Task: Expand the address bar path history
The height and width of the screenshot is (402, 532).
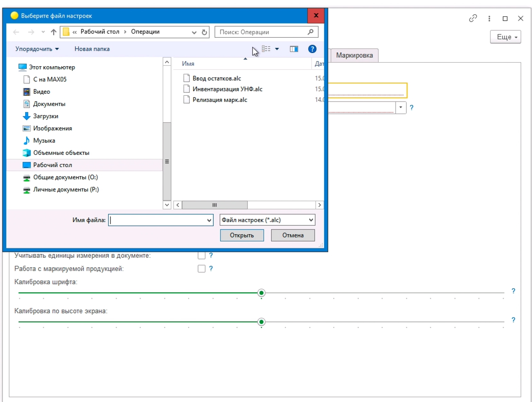Action: pos(194,32)
